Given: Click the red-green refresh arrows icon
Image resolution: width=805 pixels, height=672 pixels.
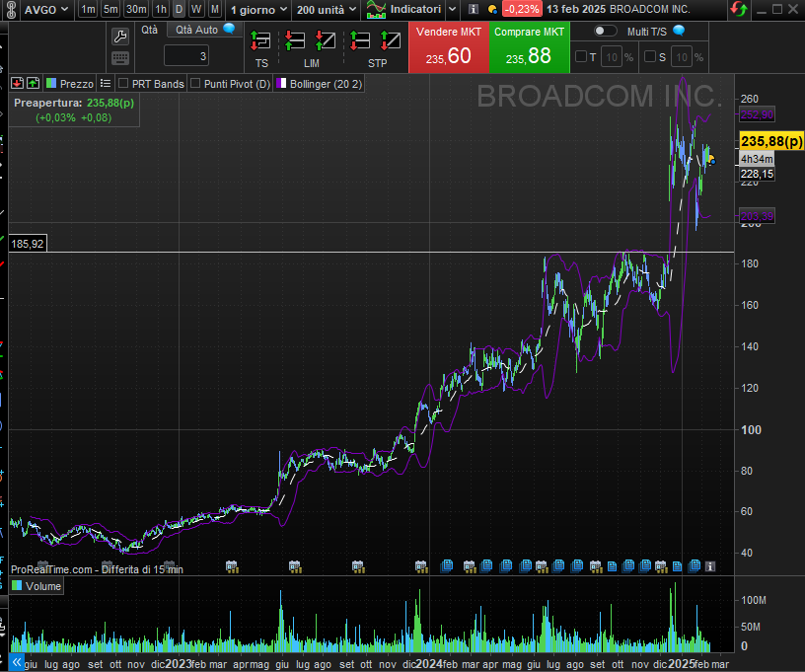Looking at the screenshot, I should point(738,9).
